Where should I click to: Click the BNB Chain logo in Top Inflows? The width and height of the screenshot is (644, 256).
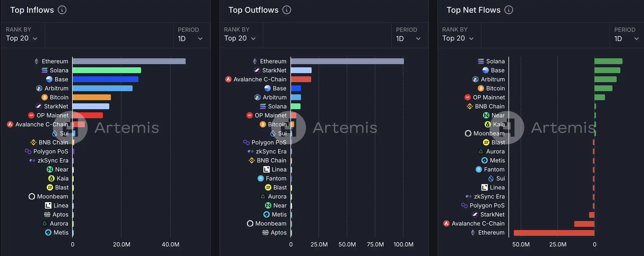pyautogui.click(x=33, y=142)
